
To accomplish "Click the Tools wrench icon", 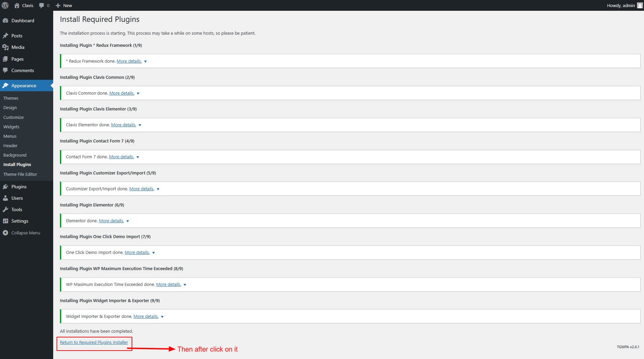I will click(x=5, y=209).
